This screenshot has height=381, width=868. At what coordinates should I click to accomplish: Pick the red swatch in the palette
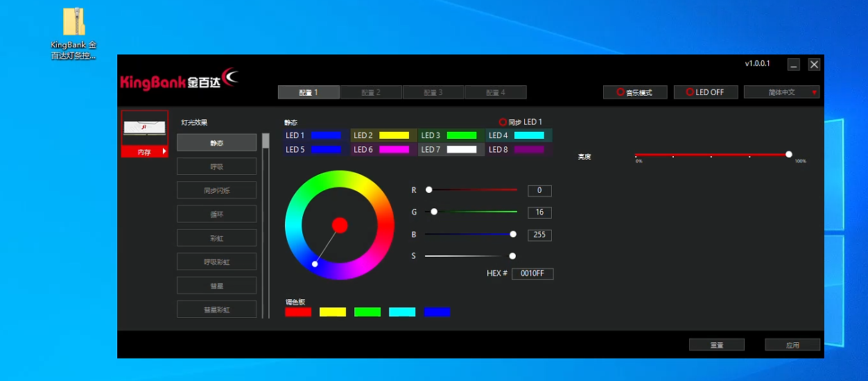coord(298,312)
